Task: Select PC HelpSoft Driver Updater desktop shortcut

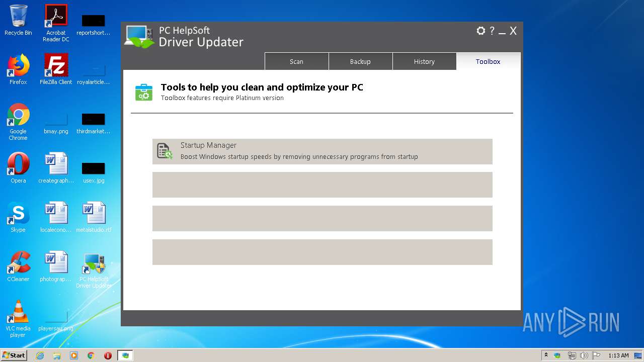Action: click(x=94, y=270)
